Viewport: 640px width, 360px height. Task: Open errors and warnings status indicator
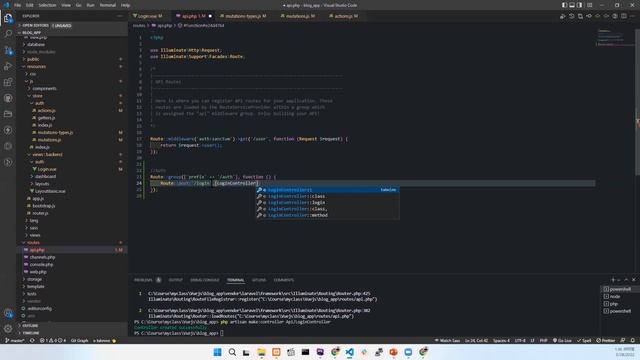click(x=53, y=340)
